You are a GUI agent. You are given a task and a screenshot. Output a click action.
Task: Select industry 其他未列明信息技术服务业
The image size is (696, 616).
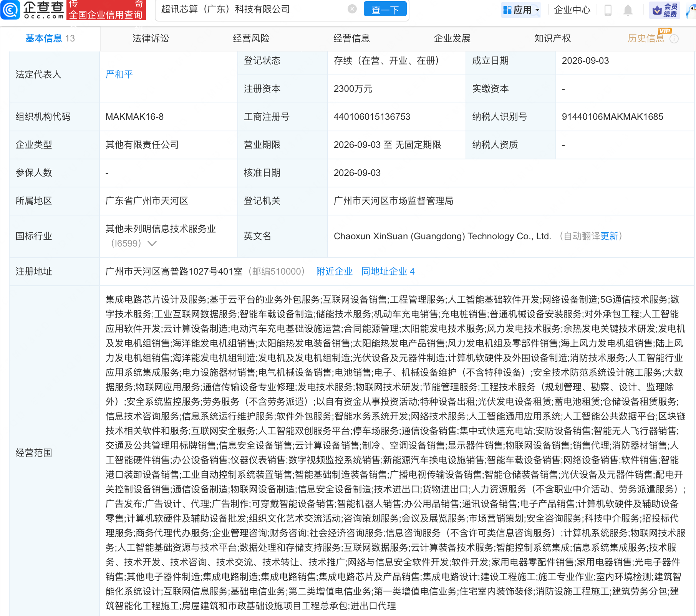pos(161,229)
